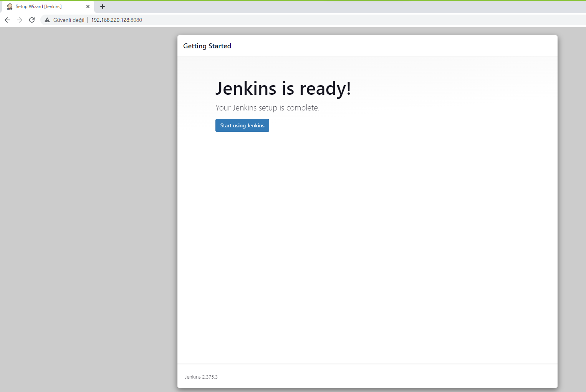Click the 'Jenkins is ready!' heading
586x392 pixels.
point(283,89)
